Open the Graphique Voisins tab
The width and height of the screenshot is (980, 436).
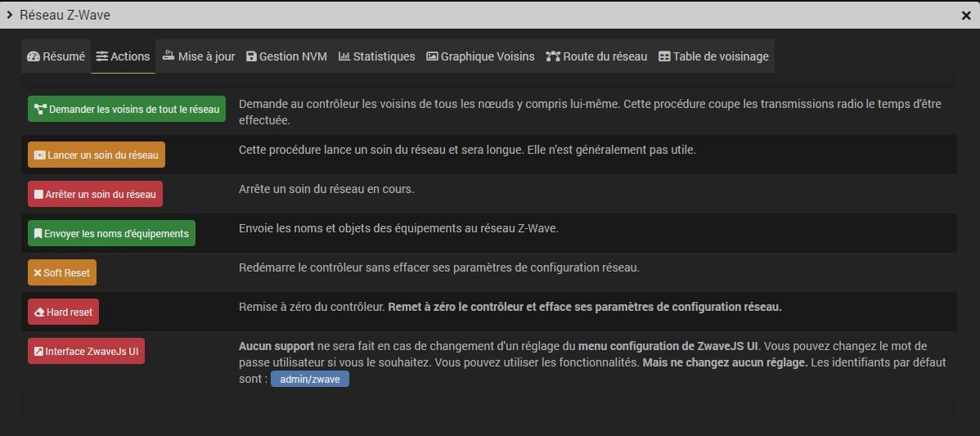point(481,56)
